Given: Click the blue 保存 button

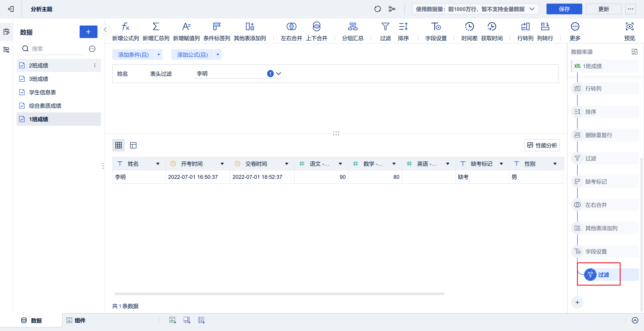Looking at the screenshot, I should [564, 9].
